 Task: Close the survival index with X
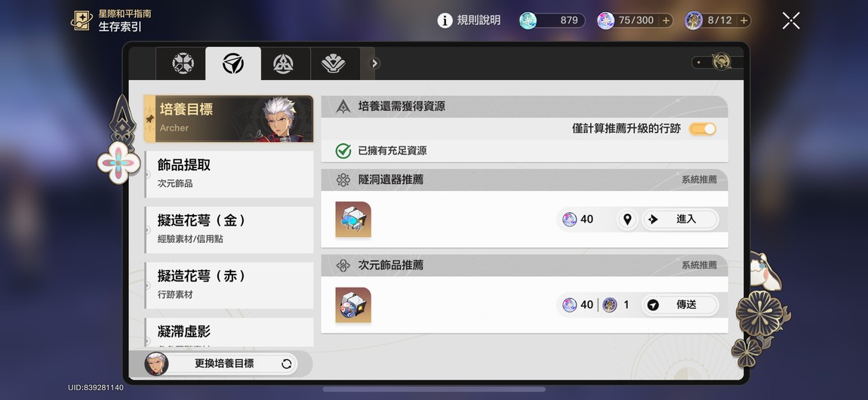[791, 20]
